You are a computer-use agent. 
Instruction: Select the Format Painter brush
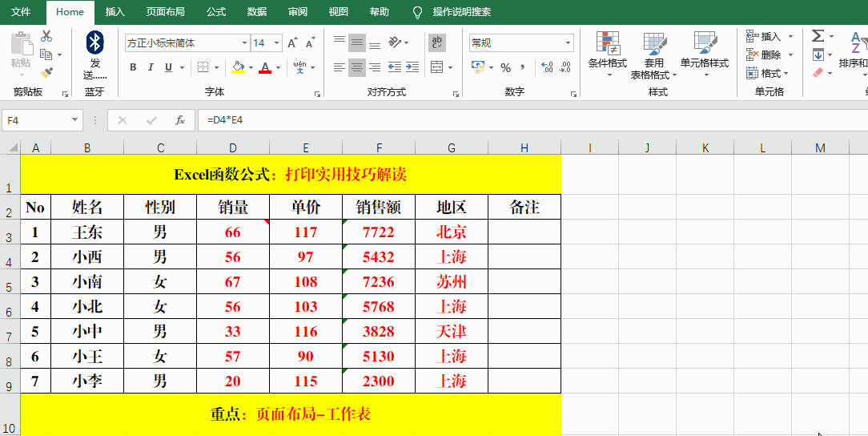coord(46,73)
